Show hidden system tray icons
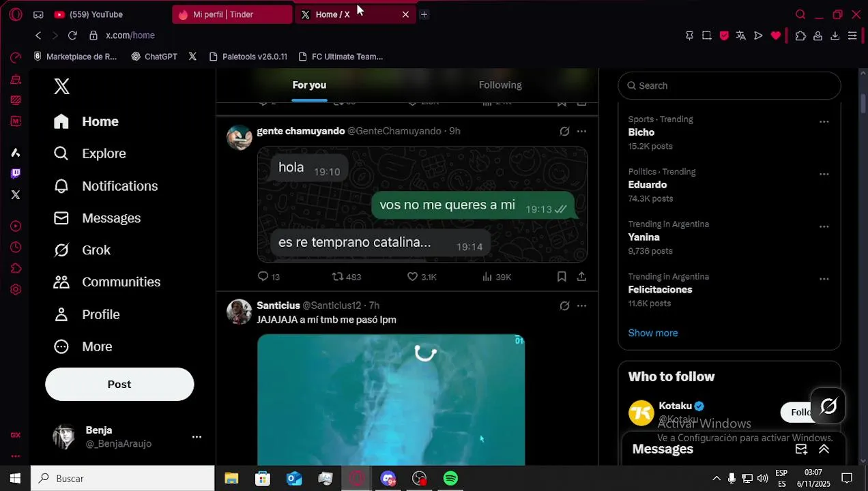The image size is (868, 491). tap(716, 479)
